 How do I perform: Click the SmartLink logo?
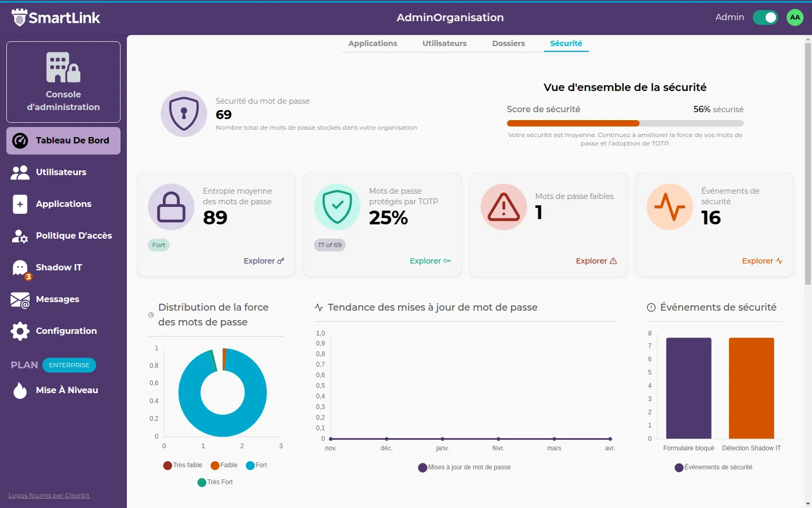[x=56, y=17]
